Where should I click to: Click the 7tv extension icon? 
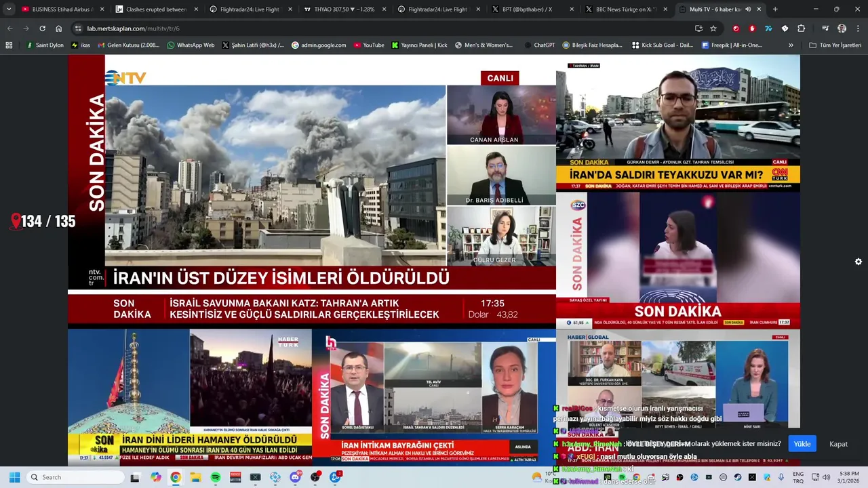tap(768, 28)
